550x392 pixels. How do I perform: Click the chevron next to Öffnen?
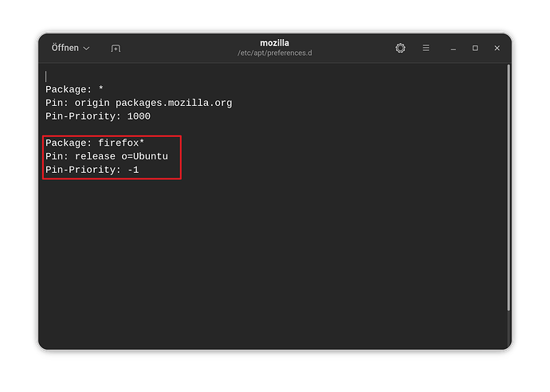coord(86,49)
